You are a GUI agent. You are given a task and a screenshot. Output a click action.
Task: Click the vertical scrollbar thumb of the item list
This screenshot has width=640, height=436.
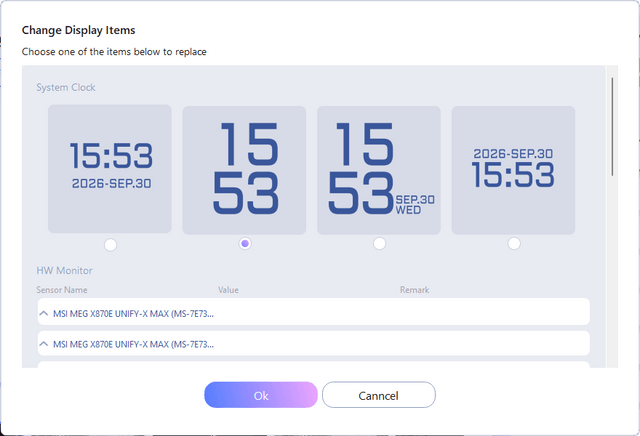coord(612,127)
